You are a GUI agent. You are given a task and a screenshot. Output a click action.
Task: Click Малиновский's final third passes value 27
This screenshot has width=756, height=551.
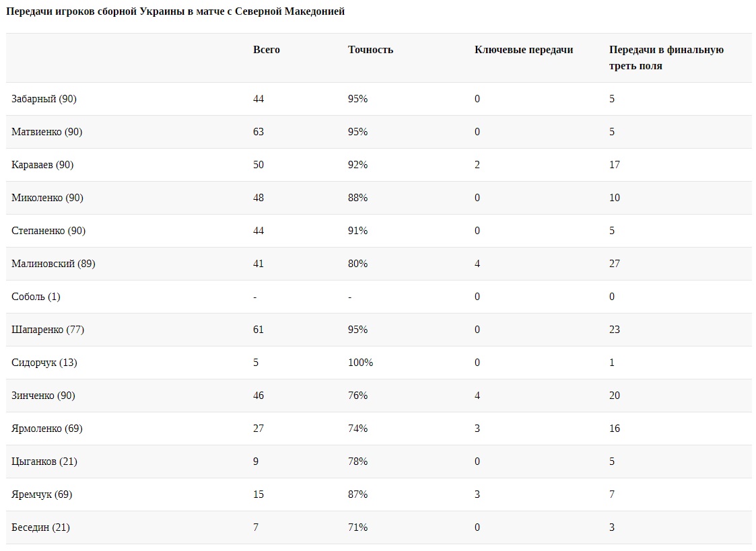pos(615,264)
